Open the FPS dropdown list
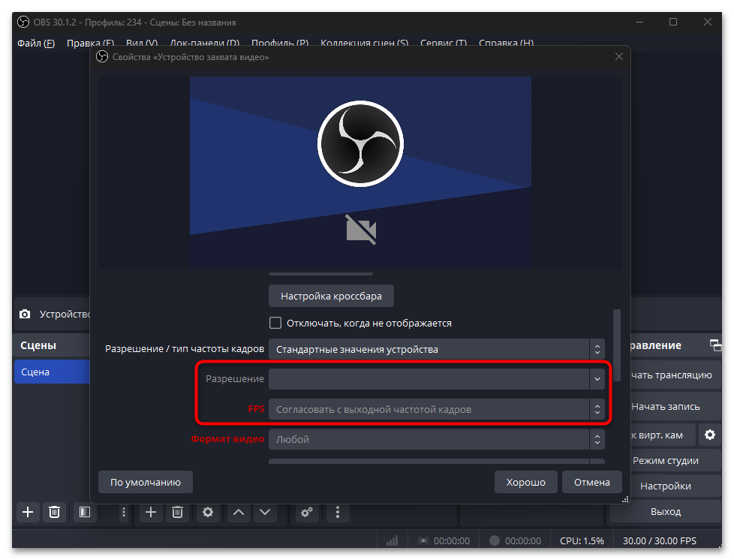 (436, 409)
